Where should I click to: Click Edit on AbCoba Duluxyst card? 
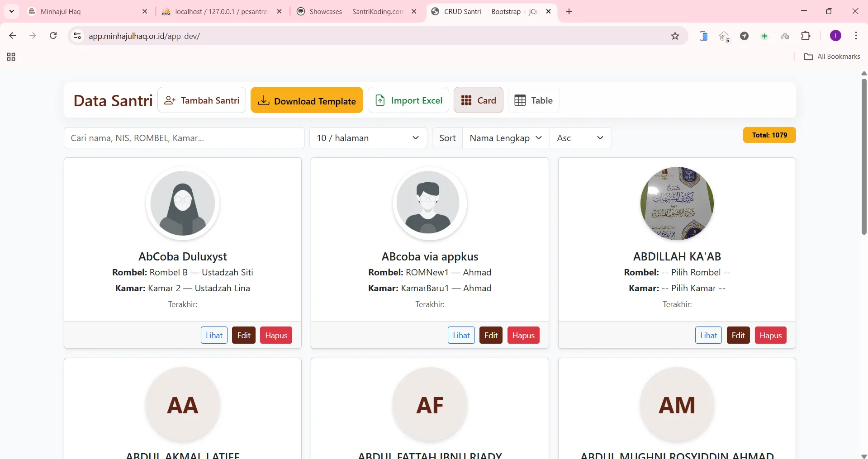(x=244, y=335)
